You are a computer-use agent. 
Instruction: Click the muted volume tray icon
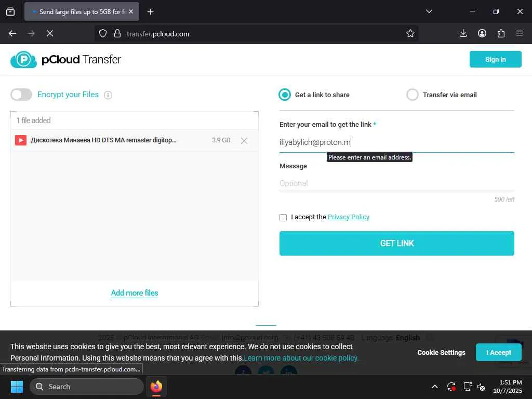coord(481,387)
